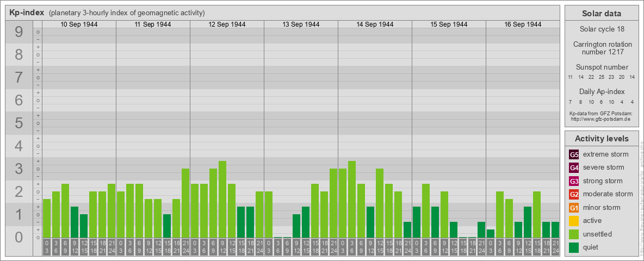This screenshot has height=261, width=644.
Task: Click sunspot value 22
Action: 591,77
